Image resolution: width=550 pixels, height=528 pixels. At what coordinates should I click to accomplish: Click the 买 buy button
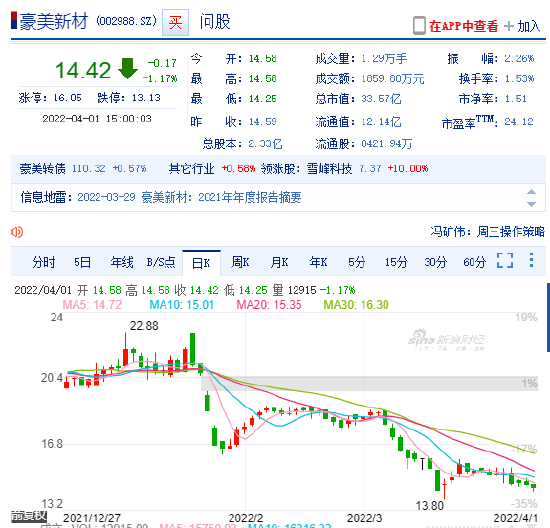coord(175,22)
